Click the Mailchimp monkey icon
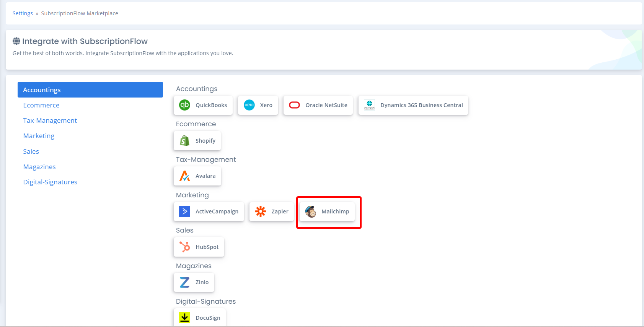 tap(311, 211)
